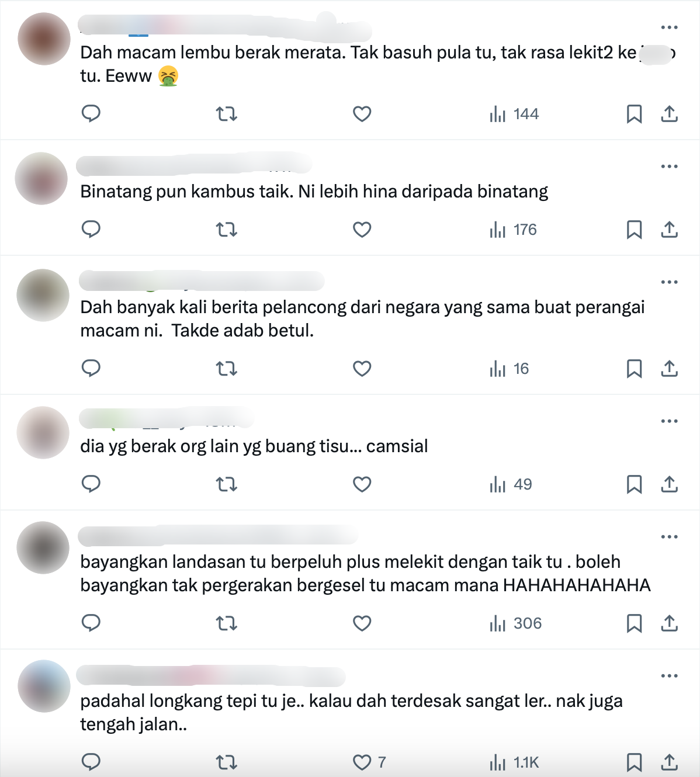Viewport: 700px width, 777px height.
Task: Open more options on 'padahal longkang tepi' tweet
Action: coord(669,676)
